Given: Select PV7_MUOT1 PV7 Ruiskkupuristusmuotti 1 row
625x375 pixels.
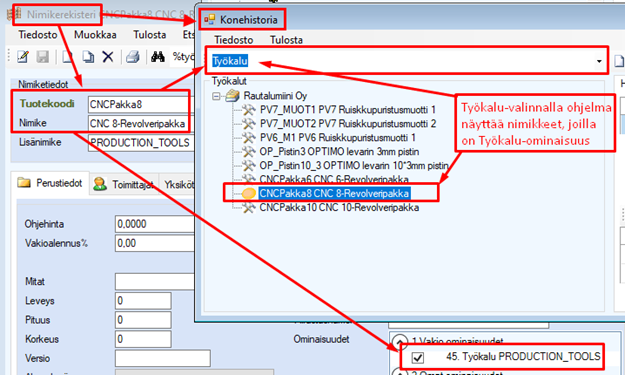Looking at the screenshot, I should (x=348, y=110).
